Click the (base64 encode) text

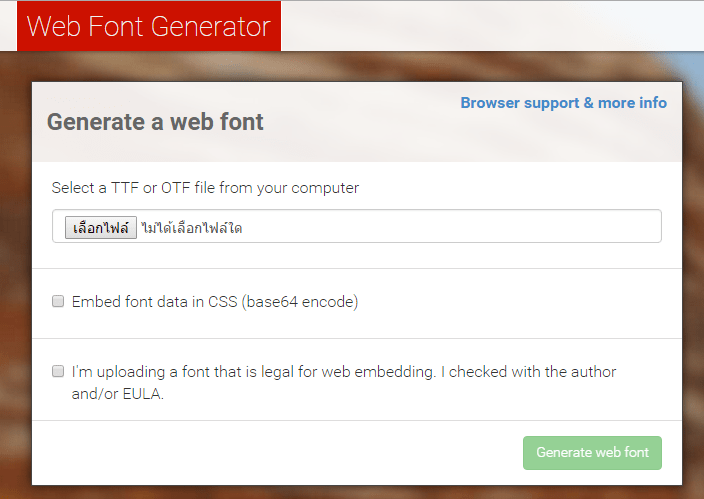click(300, 302)
